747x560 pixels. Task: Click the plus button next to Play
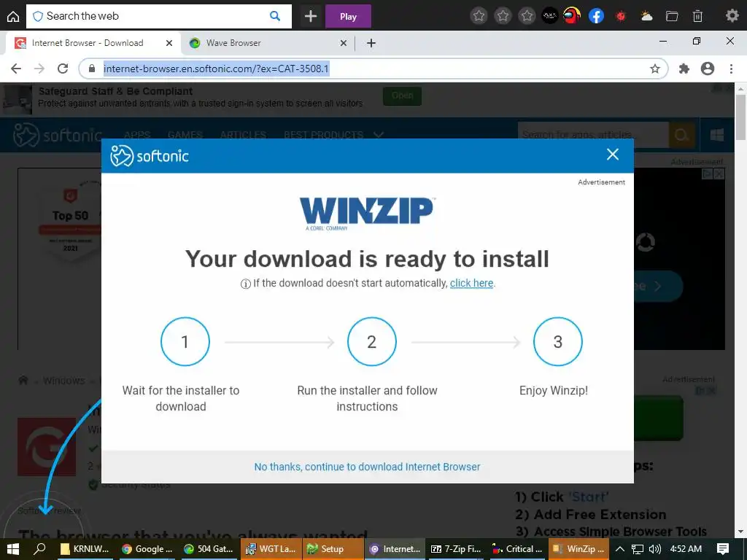pyautogui.click(x=311, y=16)
